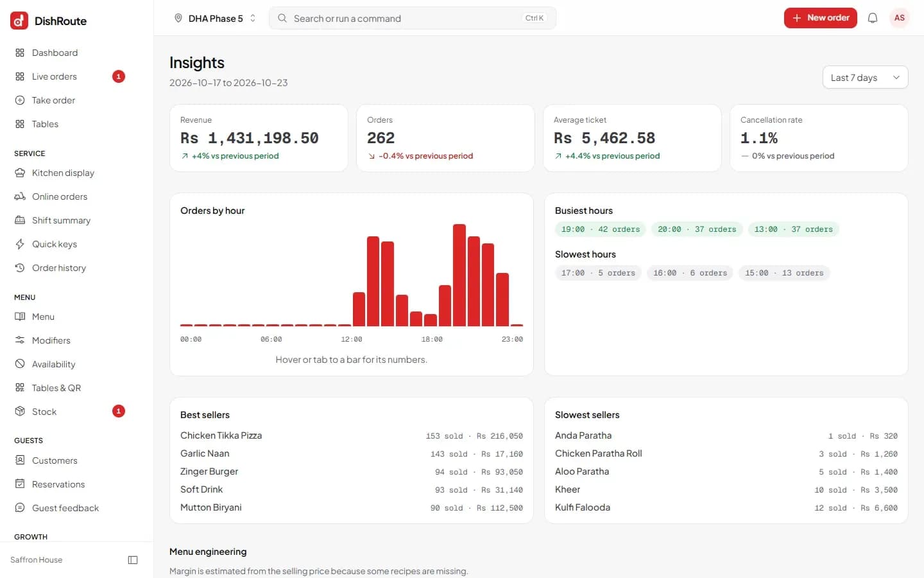Image resolution: width=924 pixels, height=578 pixels.
Task: Click the Dashboard grid icon
Action: [x=20, y=53]
